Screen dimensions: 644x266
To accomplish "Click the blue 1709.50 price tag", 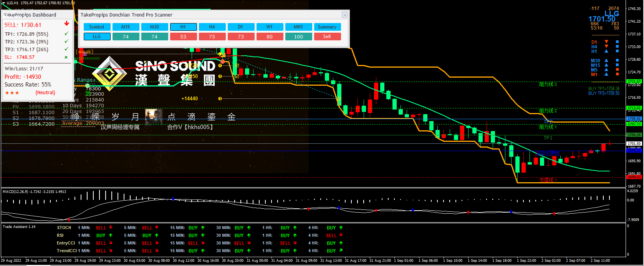I will point(634,119).
